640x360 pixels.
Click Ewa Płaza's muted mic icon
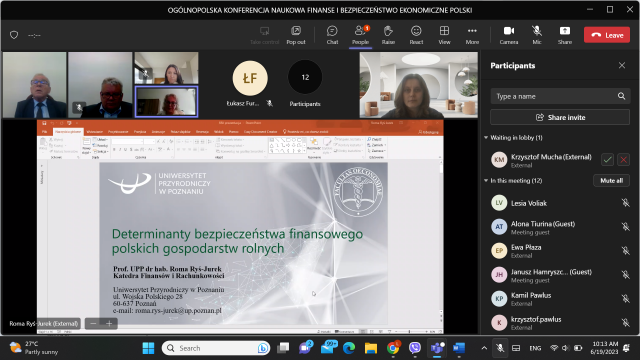[x=625, y=251]
